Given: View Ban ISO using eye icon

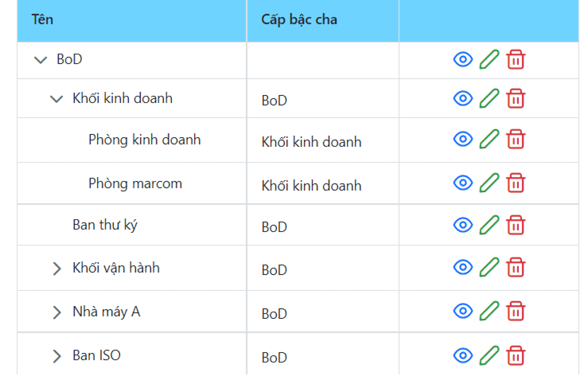Looking at the screenshot, I should point(463,356).
